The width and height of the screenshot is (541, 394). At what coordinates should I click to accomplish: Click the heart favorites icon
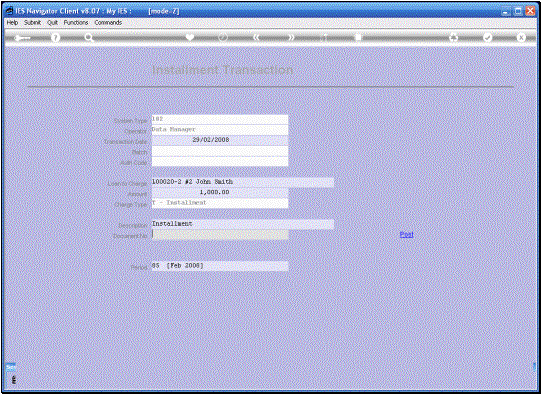[190, 37]
